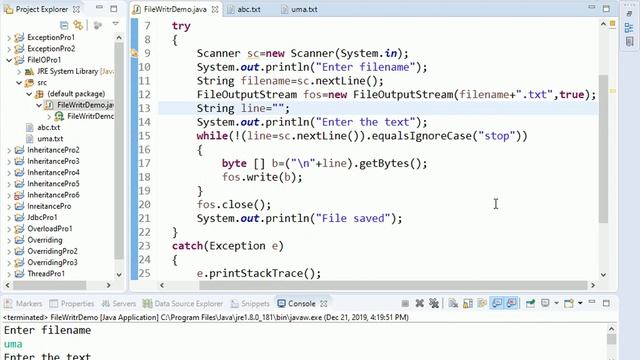Collapse the src folder
Viewport: 640px width, 360px height.
pyautogui.click(x=19, y=82)
